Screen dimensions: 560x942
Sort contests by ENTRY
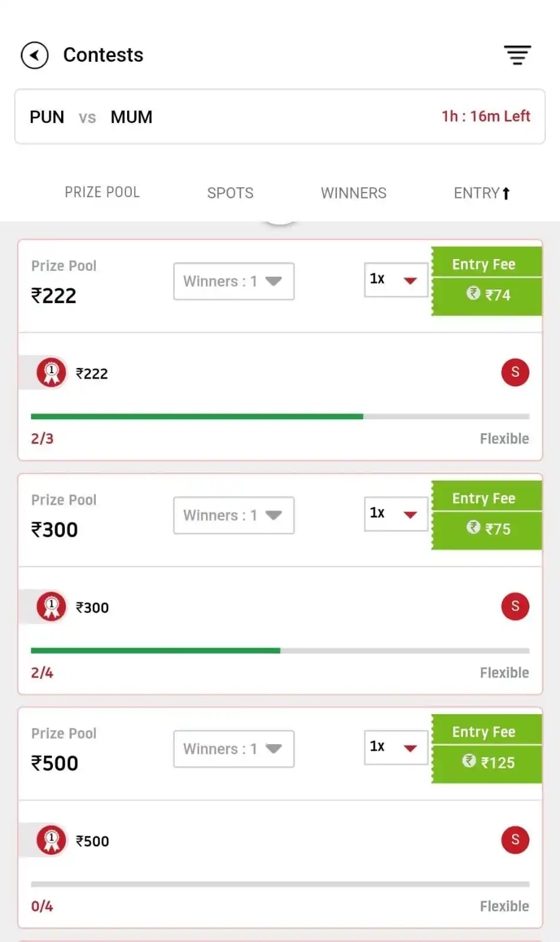point(482,193)
